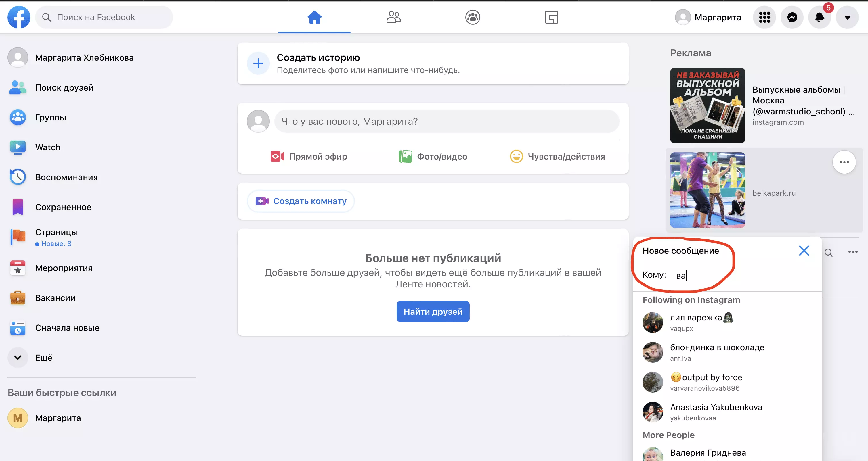868x461 pixels.
Task: Open Выпускные альбомы Москва ad link
Action: pyautogui.click(x=804, y=100)
